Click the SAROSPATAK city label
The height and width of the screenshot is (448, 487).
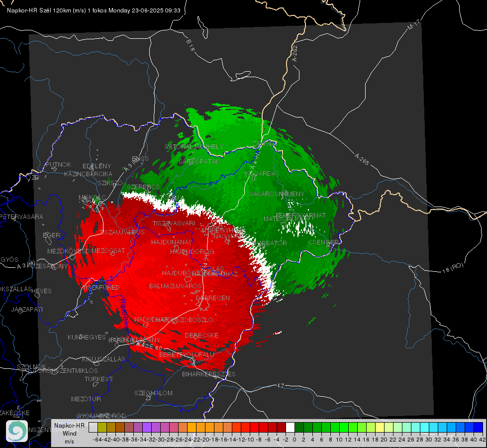point(199,161)
